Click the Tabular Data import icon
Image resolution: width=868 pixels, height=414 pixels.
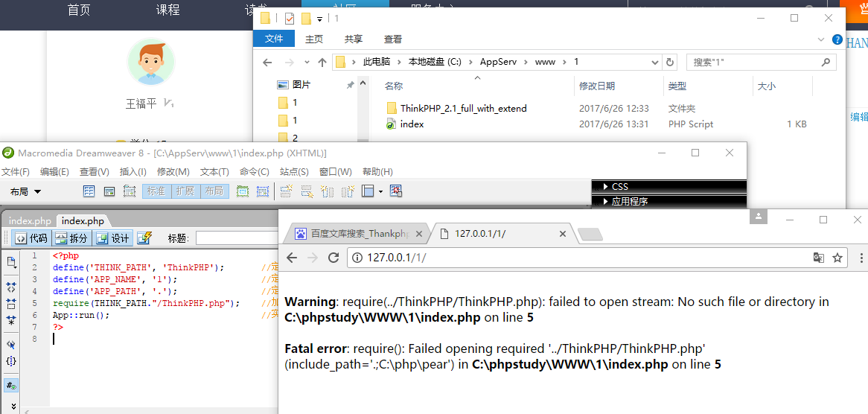pos(396,191)
